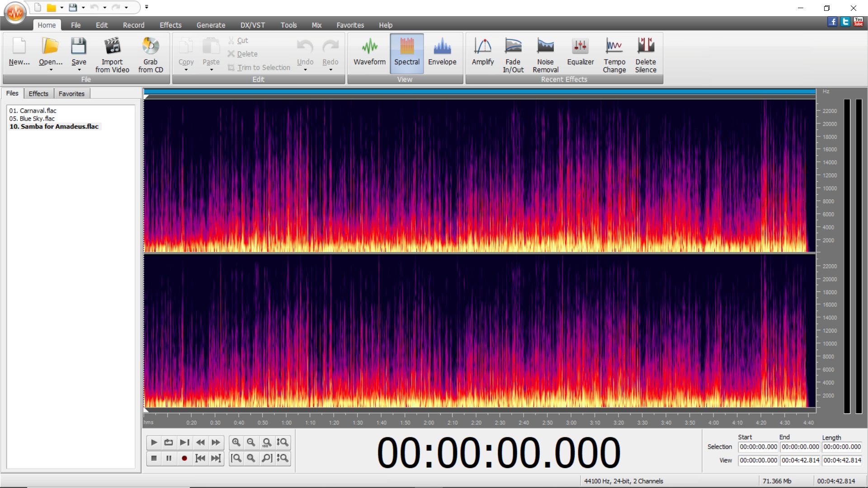The height and width of the screenshot is (488, 868).
Task: Click the Selection Start time field
Action: tap(758, 447)
